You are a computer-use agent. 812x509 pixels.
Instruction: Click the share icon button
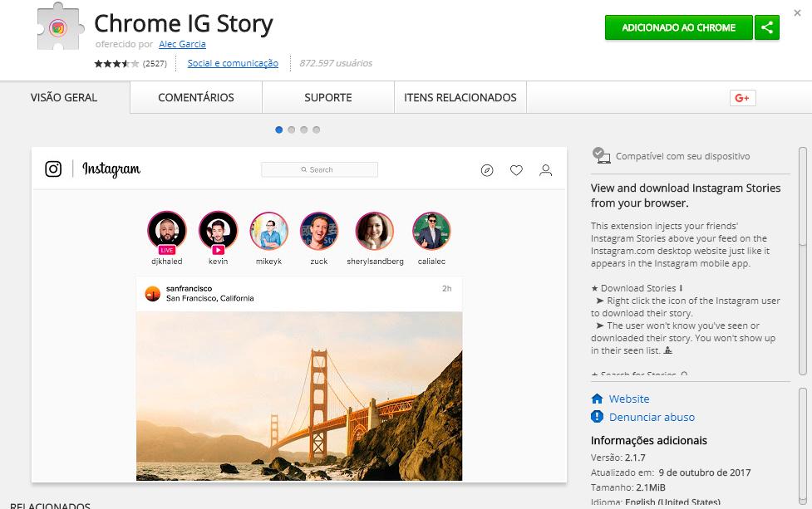[x=767, y=27]
